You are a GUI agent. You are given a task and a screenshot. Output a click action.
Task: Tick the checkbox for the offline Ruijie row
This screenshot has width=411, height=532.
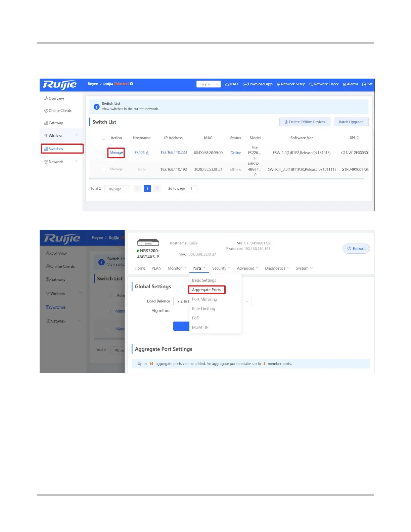103,170
